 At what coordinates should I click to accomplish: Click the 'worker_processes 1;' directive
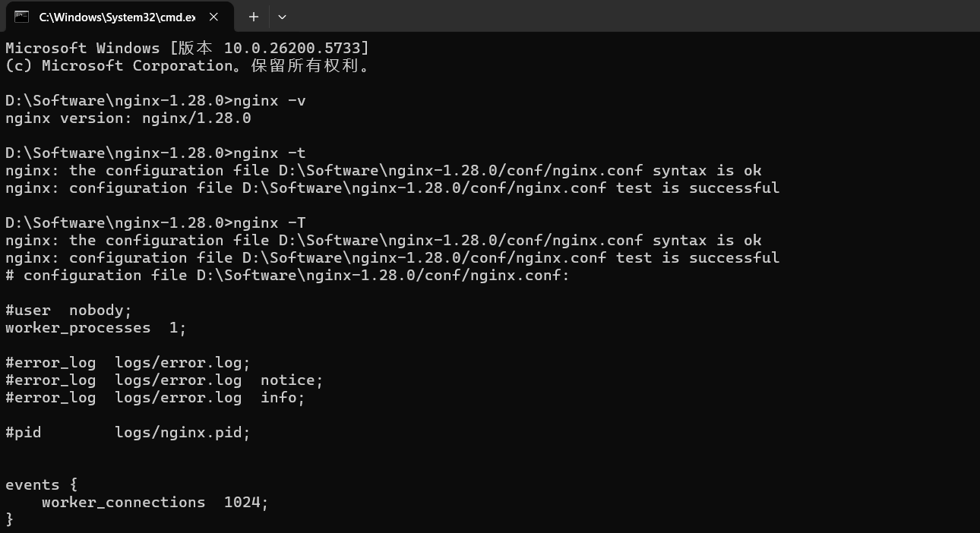coord(96,327)
